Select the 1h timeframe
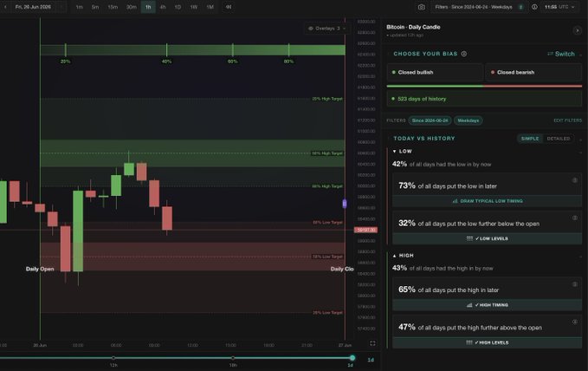588x371 pixels. pos(148,7)
